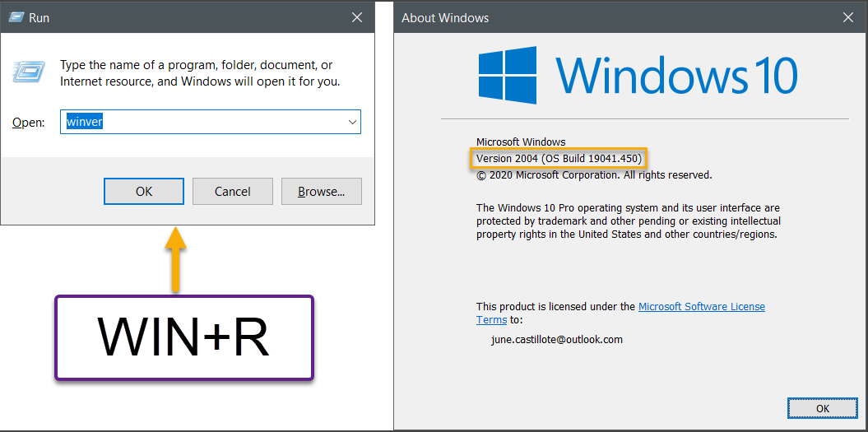Click the Windows 10 logo banner

click(638, 75)
